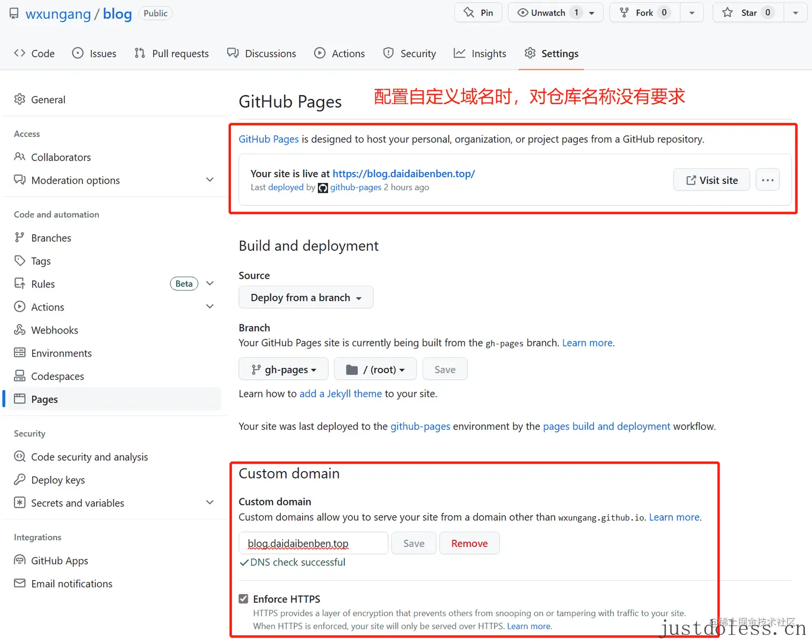This screenshot has height=644, width=812.
Task: Open the / (root) folder dropdown
Action: pos(375,369)
